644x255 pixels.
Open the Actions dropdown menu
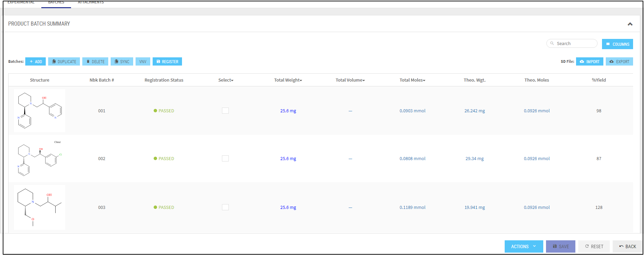pos(523,246)
